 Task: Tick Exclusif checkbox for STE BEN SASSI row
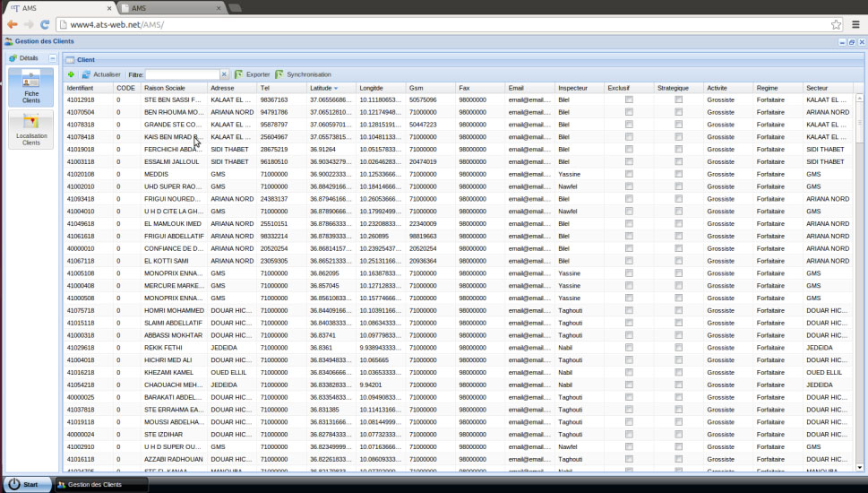tap(629, 100)
